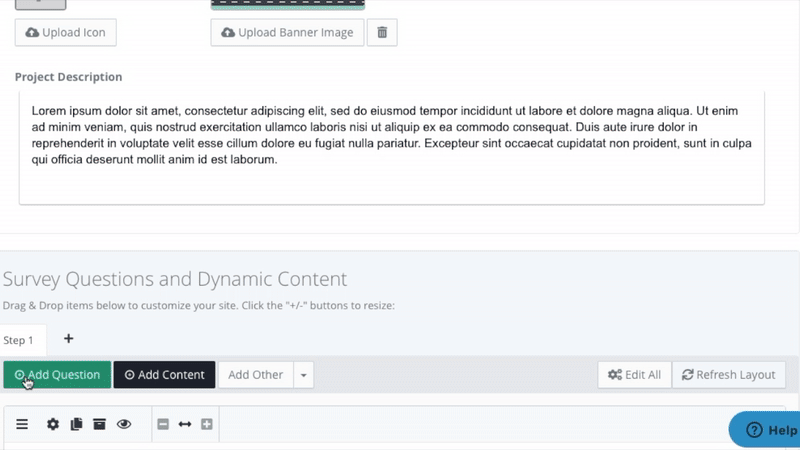Image resolution: width=800 pixels, height=450 pixels.
Task: Toggle item visibility eye icon
Action: coord(124,424)
